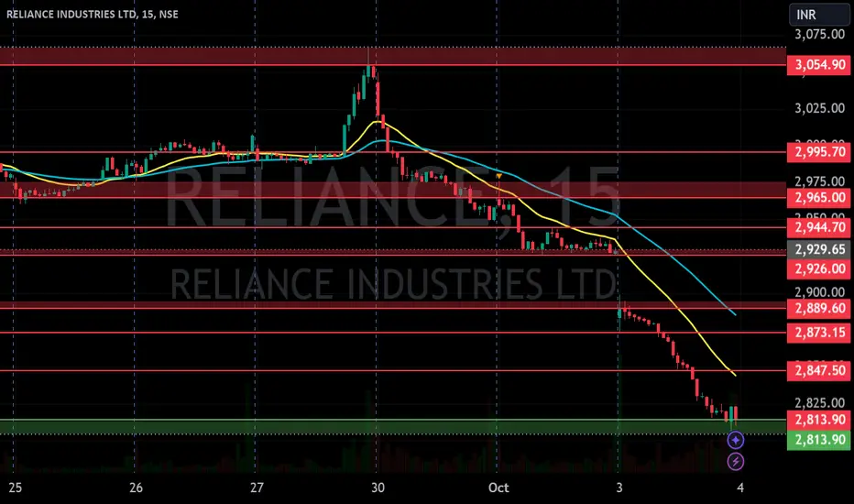Click the date label 4 on time axis
The image size is (854, 504).
(739, 488)
